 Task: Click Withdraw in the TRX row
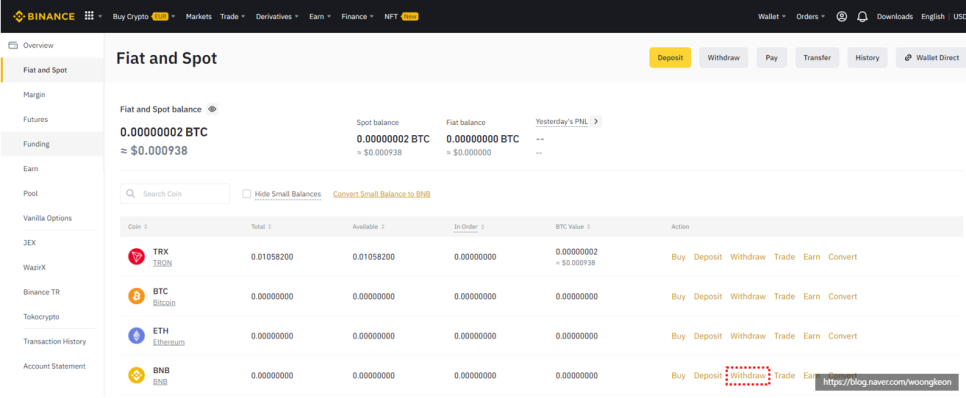point(748,257)
